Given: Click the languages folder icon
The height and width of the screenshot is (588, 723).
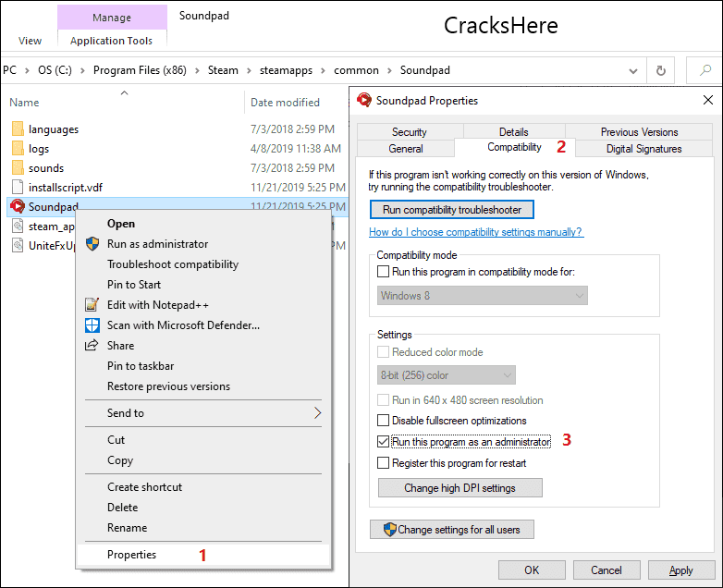Looking at the screenshot, I should [x=18, y=129].
